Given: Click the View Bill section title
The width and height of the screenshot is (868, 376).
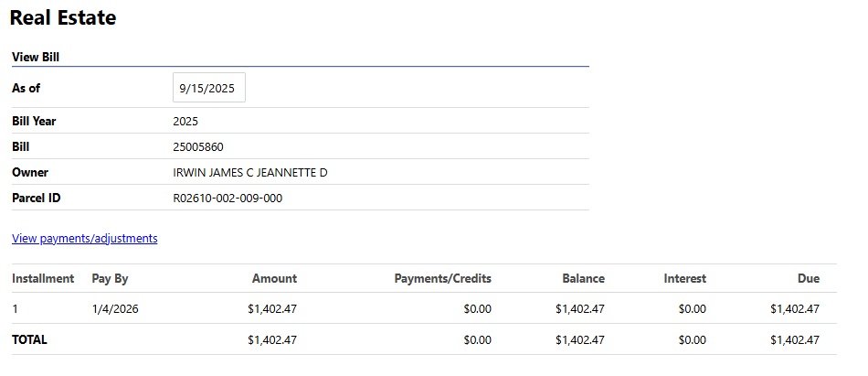Looking at the screenshot, I should click(36, 57).
